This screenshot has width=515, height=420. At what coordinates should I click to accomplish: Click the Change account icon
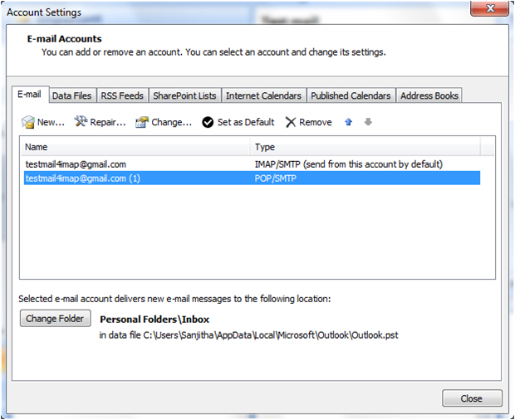(142, 122)
